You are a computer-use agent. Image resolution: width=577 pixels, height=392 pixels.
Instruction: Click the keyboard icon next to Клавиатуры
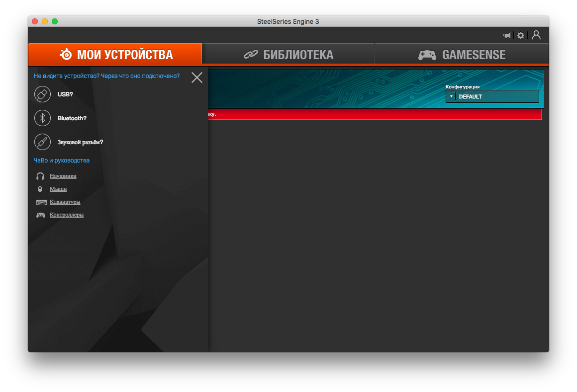(41, 202)
